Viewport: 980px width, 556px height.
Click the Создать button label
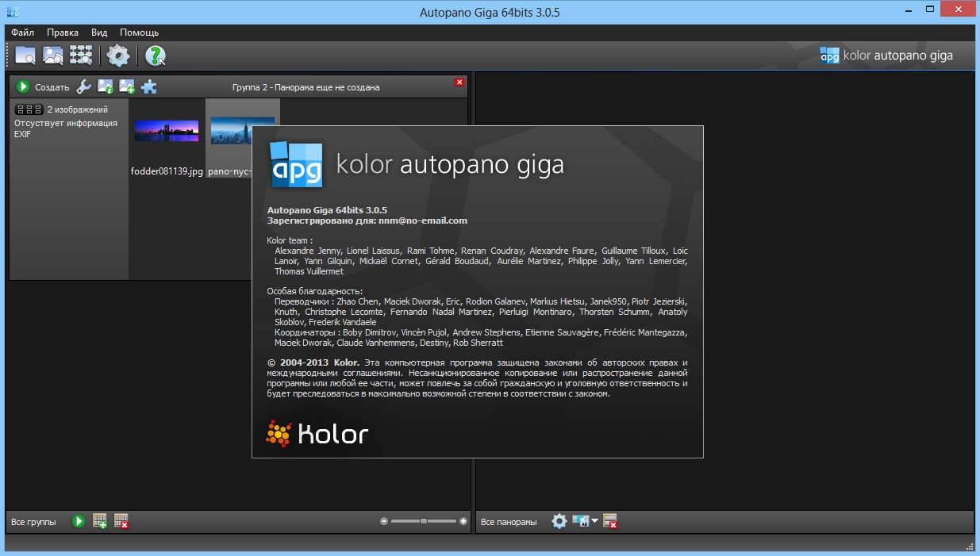pos(52,87)
